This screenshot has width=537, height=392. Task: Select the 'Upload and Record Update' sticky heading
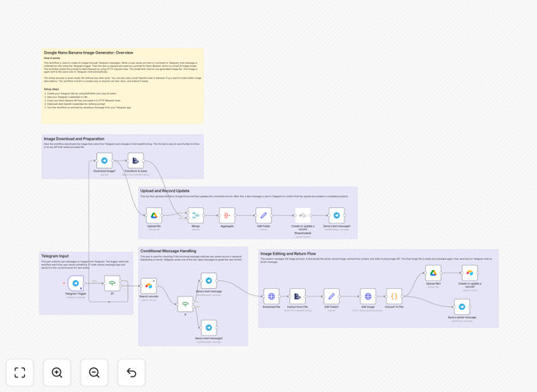click(165, 191)
